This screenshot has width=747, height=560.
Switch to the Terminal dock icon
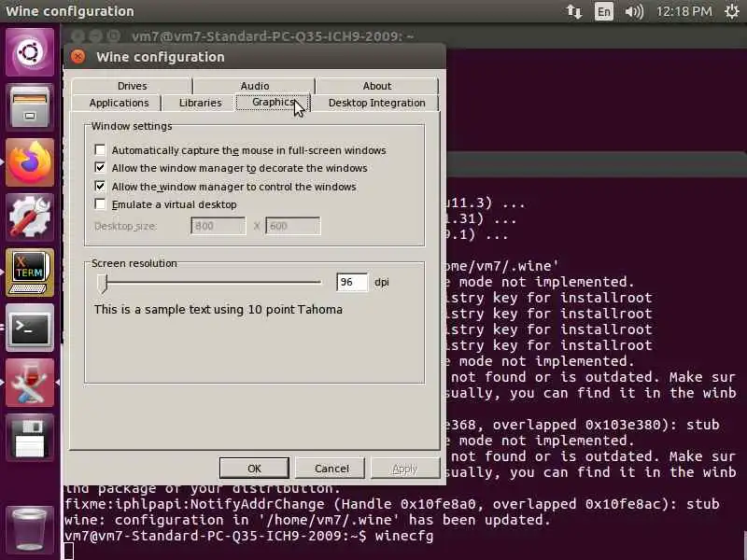click(x=30, y=328)
